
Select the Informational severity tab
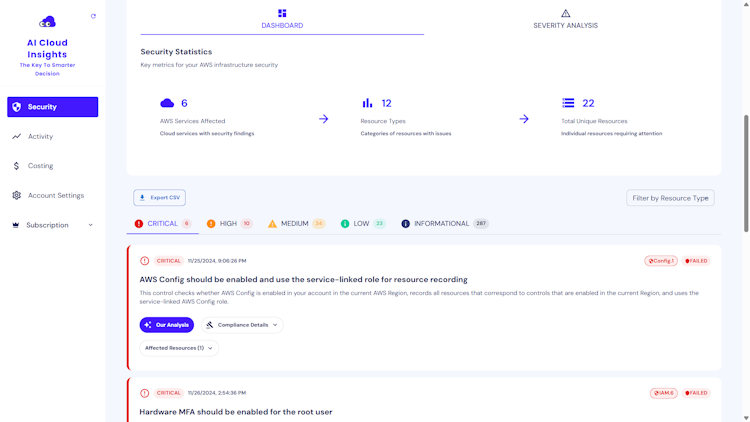(444, 223)
